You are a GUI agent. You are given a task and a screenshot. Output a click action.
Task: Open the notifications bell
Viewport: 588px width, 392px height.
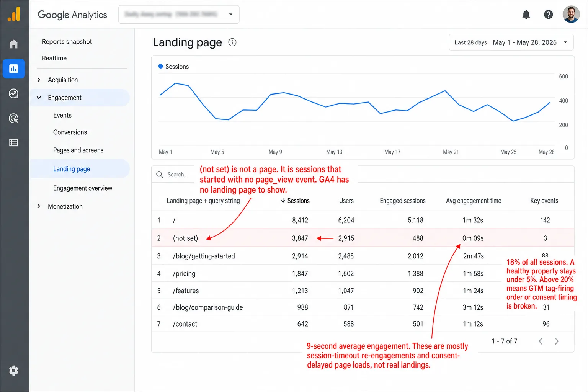click(526, 15)
